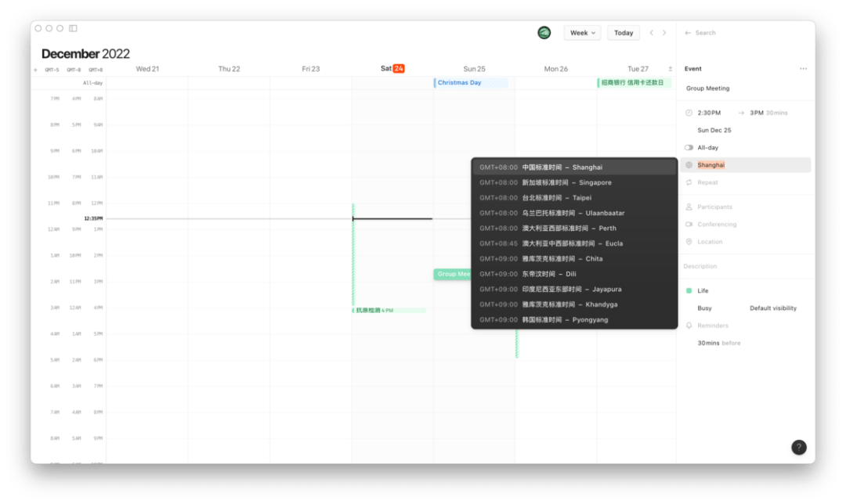
Task: Open the Christmas Day event on Sun 25
Action: tap(471, 82)
